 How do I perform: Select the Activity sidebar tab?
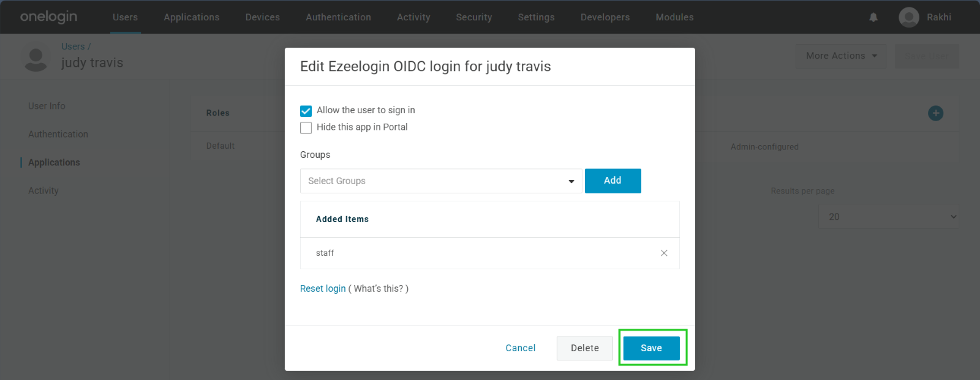(43, 190)
